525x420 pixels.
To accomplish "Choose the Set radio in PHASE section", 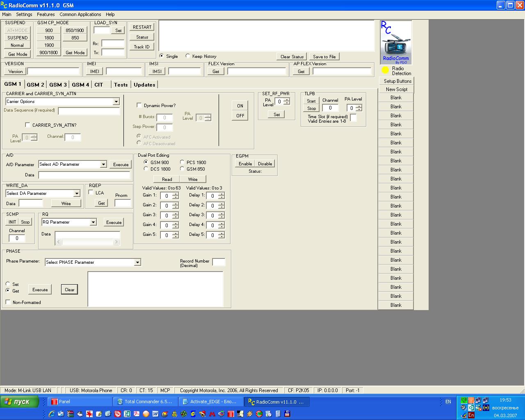I will point(8,284).
